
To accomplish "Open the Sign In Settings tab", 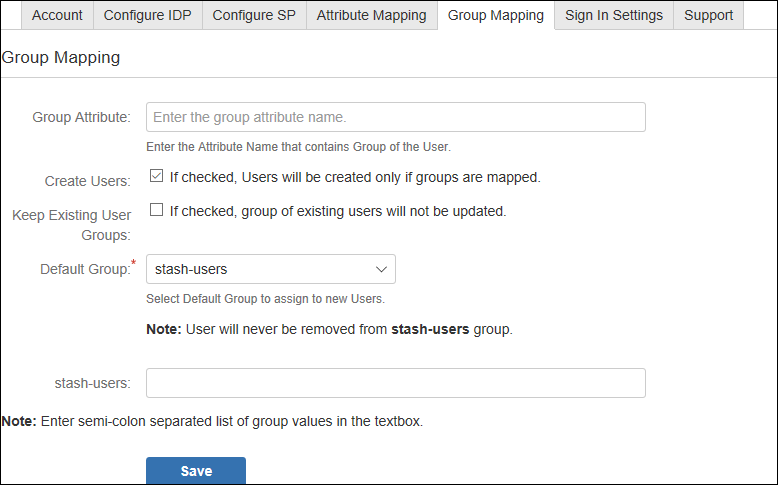I will point(614,15).
